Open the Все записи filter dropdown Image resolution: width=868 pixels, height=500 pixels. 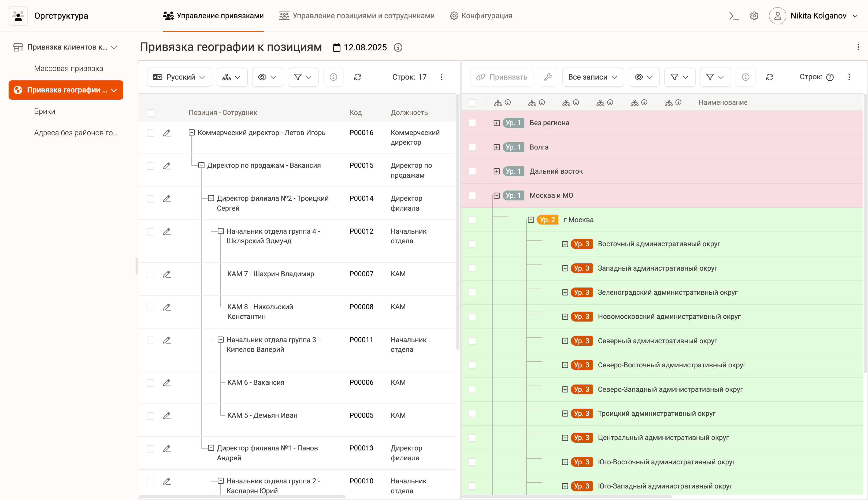pos(592,77)
